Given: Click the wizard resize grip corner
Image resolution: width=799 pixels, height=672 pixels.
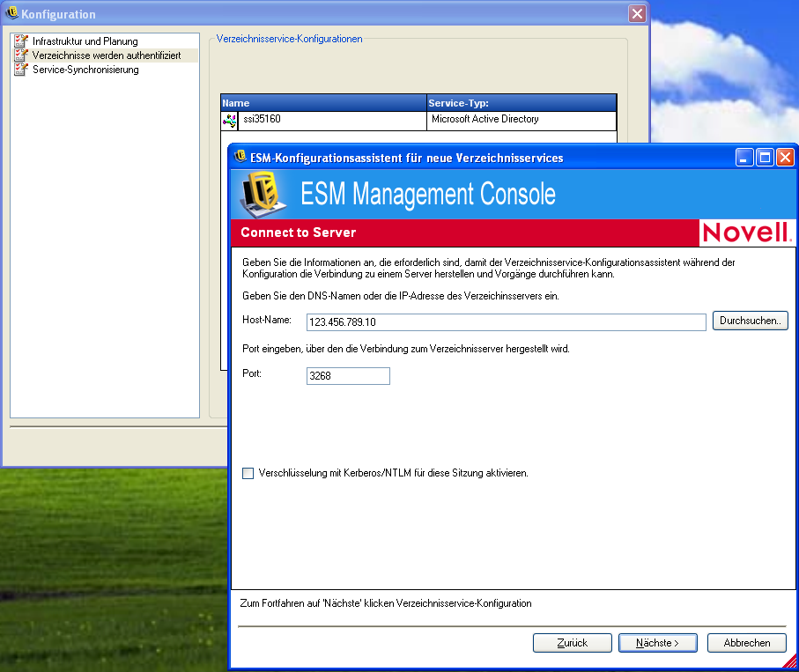Looking at the screenshot, I should tap(789, 661).
